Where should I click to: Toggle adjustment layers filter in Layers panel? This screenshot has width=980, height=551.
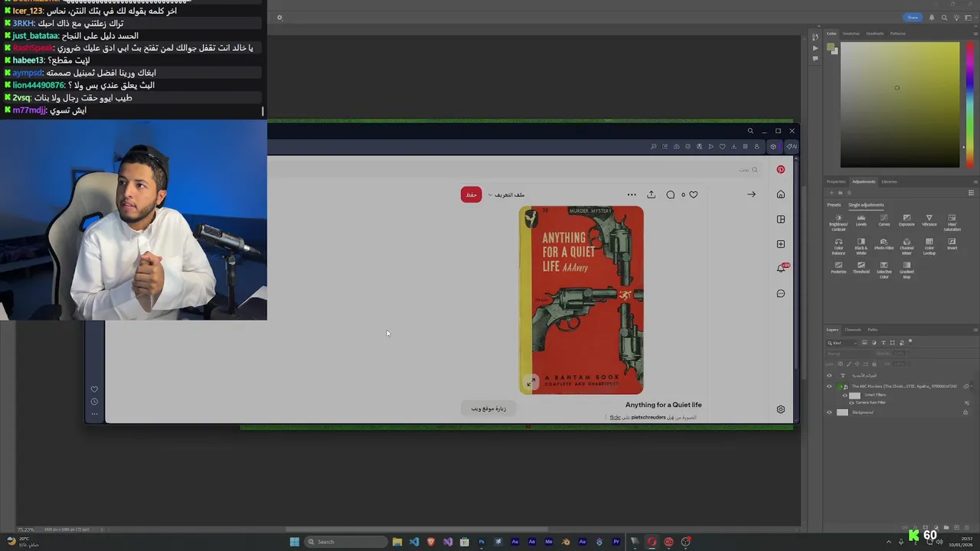[874, 343]
